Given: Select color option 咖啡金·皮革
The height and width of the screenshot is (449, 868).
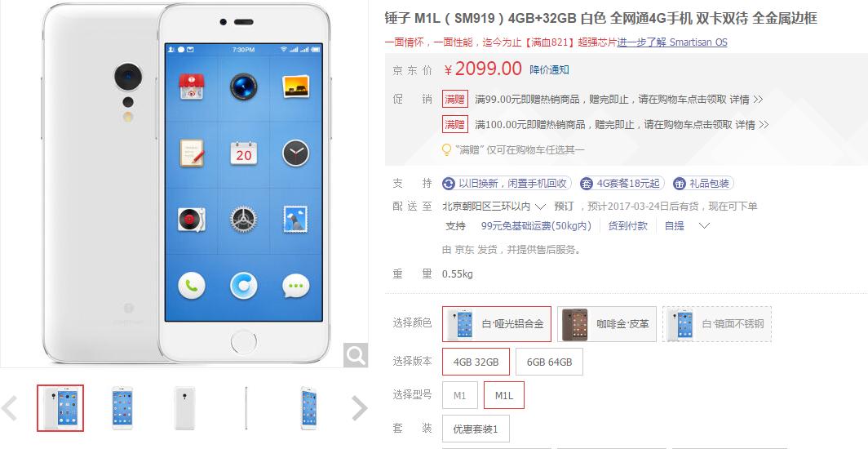Looking at the screenshot, I should pos(607,324).
